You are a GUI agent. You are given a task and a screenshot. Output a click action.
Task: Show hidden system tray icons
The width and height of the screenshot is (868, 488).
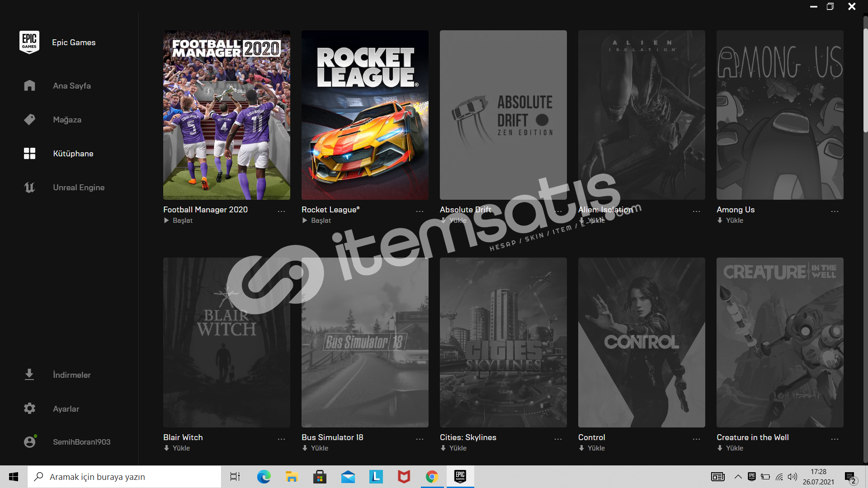738,477
